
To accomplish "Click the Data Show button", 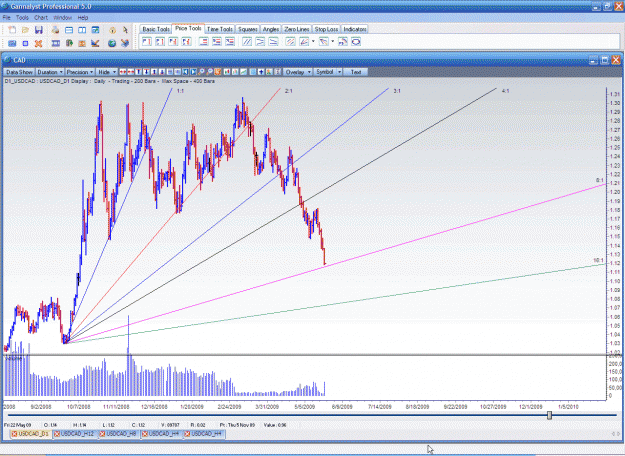I will pyautogui.click(x=19, y=72).
